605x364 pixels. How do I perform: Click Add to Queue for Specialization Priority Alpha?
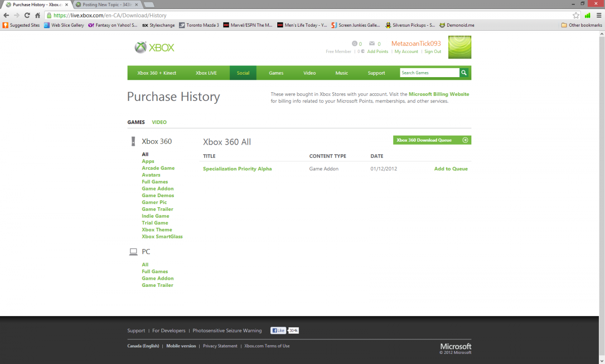pyautogui.click(x=451, y=169)
